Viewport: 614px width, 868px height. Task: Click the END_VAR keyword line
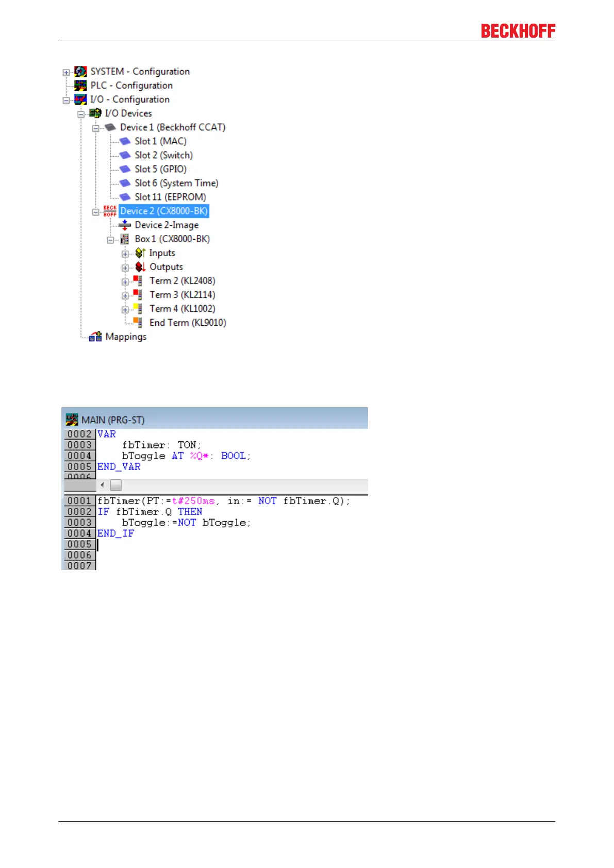[x=119, y=466]
